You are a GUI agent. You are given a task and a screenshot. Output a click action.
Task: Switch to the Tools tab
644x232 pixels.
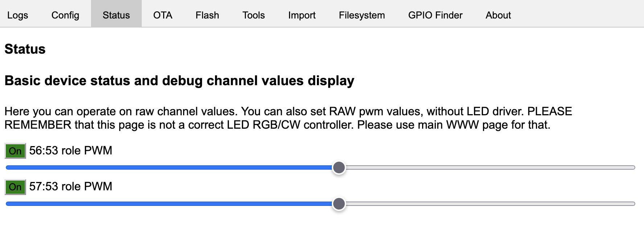coord(254,15)
